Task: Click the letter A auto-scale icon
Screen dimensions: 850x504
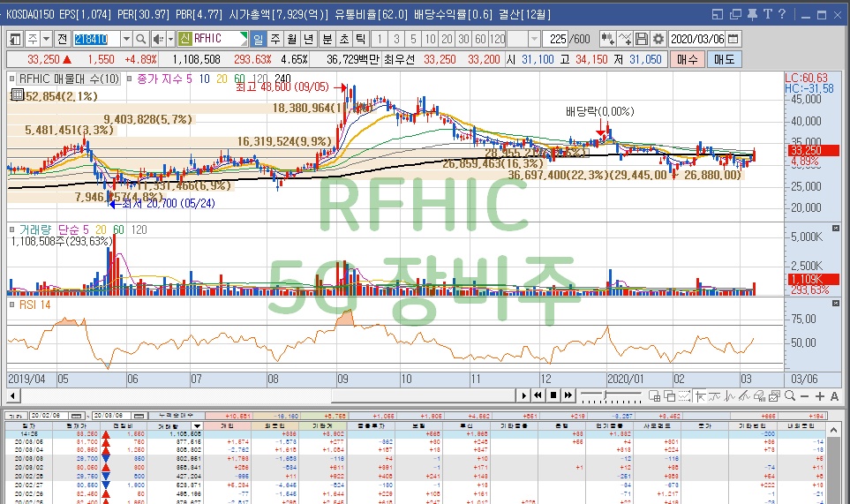Action: [834, 396]
